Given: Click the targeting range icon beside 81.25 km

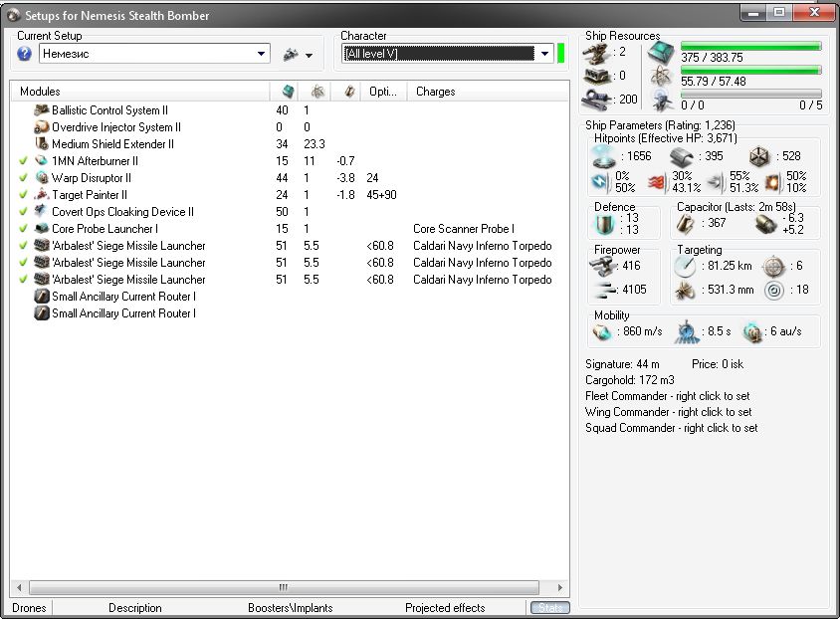Looking at the screenshot, I should 685,266.
